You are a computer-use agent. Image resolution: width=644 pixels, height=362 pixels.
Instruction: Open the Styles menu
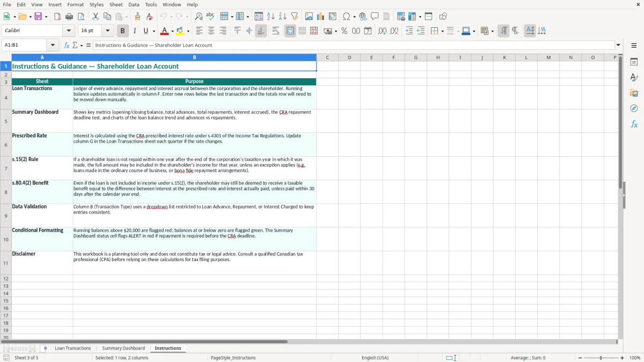(x=97, y=4)
